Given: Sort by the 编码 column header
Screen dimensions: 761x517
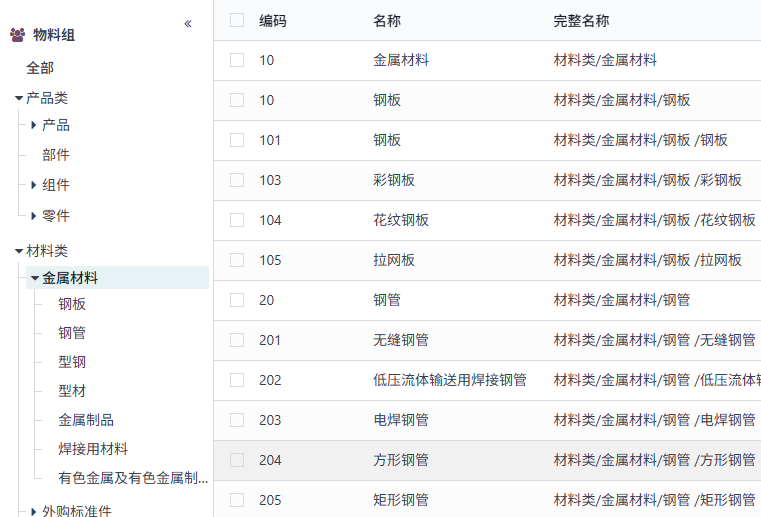Looking at the screenshot, I should tap(273, 20).
